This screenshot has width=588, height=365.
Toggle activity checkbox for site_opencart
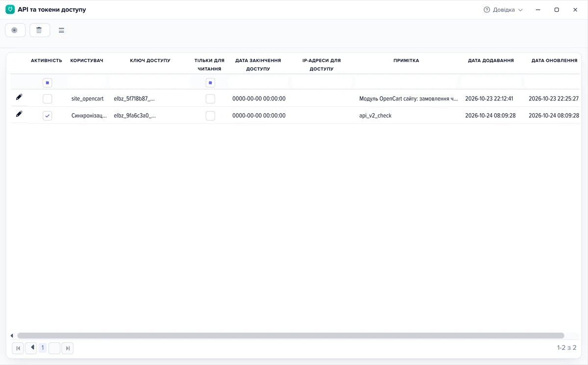[48, 99]
